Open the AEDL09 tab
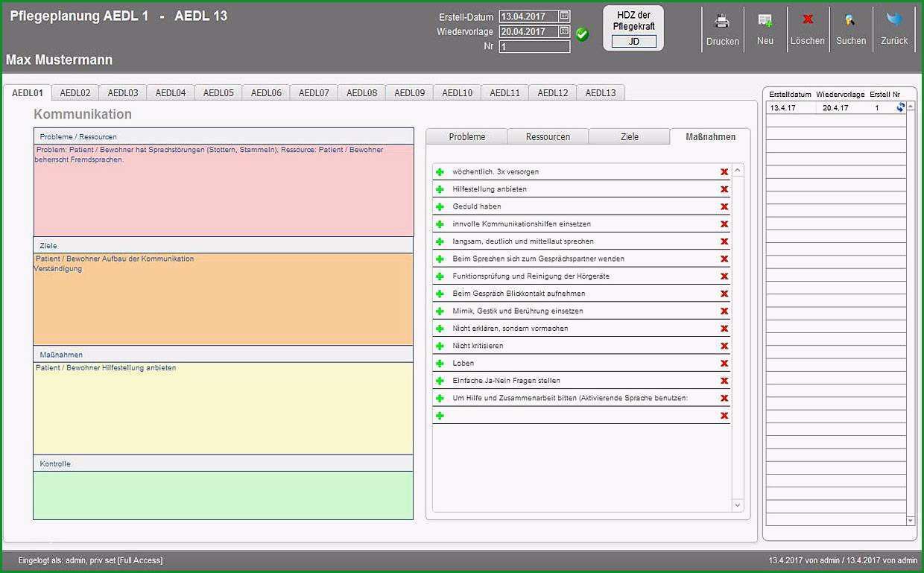 click(x=409, y=93)
